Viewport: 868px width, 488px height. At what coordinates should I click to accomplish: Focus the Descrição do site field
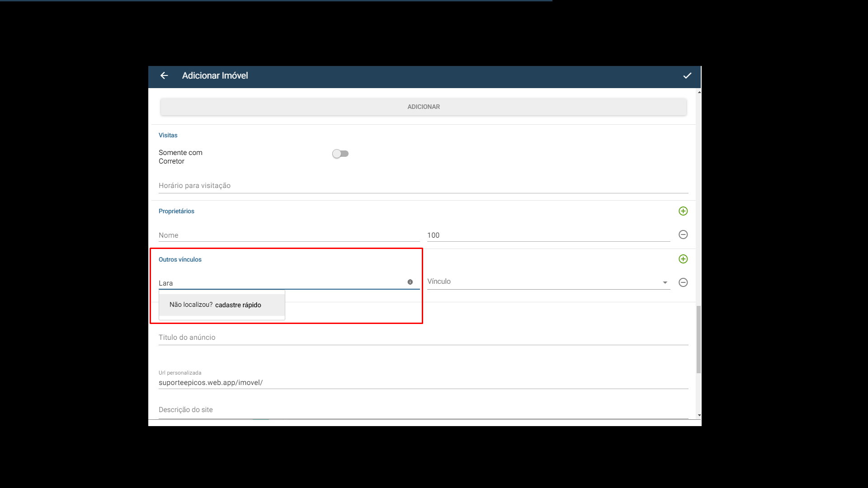coord(423,410)
